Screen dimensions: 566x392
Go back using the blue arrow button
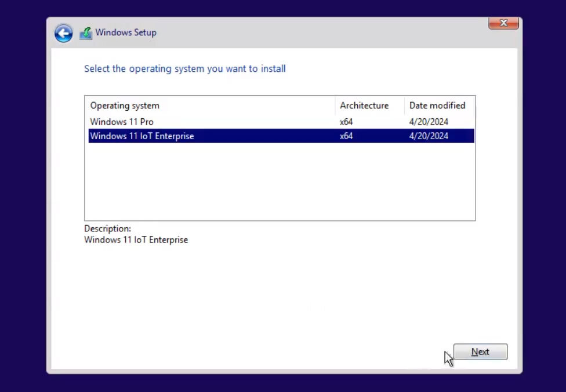[x=64, y=33]
